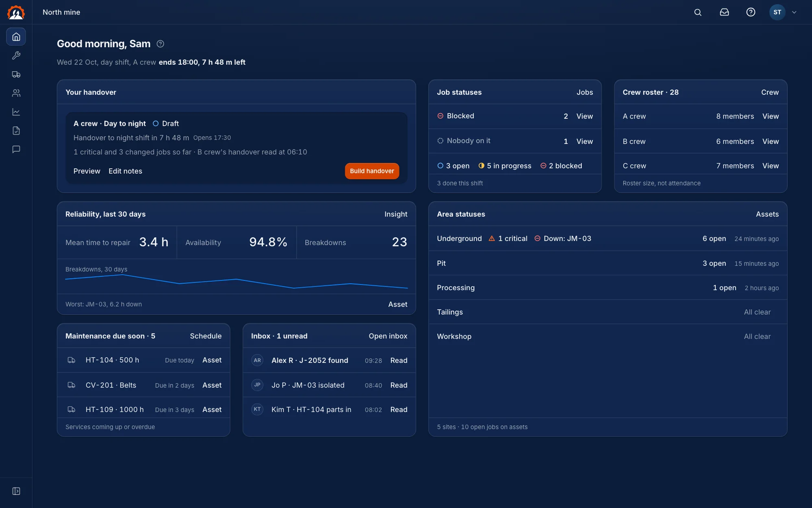Open the chart Insights sidebar icon
Image resolution: width=812 pixels, height=508 pixels.
16,112
